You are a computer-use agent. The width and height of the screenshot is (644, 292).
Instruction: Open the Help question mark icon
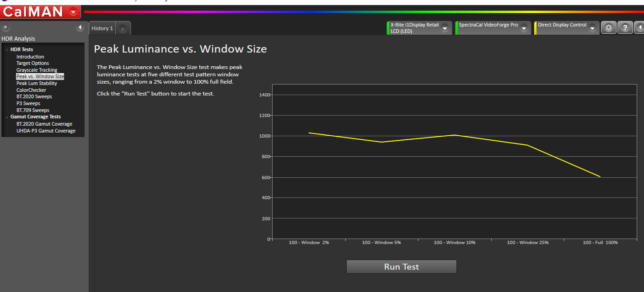tap(625, 27)
